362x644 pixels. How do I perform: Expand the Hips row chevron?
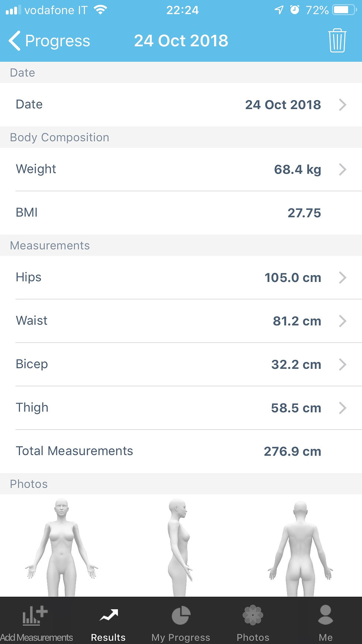pyautogui.click(x=343, y=277)
